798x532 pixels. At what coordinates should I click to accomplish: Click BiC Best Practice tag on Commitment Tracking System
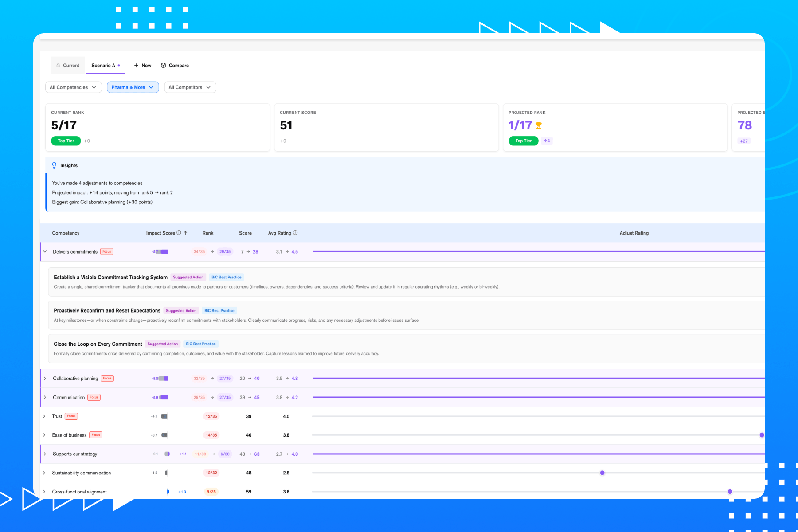pyautogui.click(x=227, y=277)
